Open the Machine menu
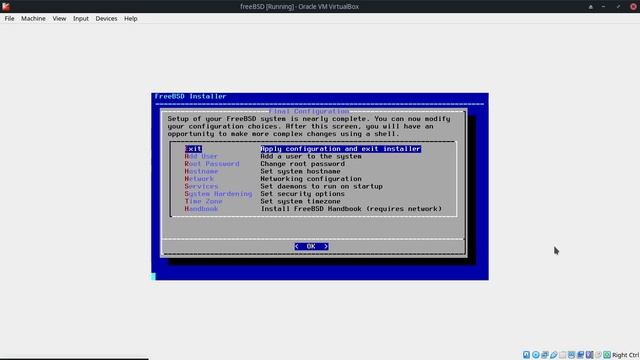 click(33, 18)
